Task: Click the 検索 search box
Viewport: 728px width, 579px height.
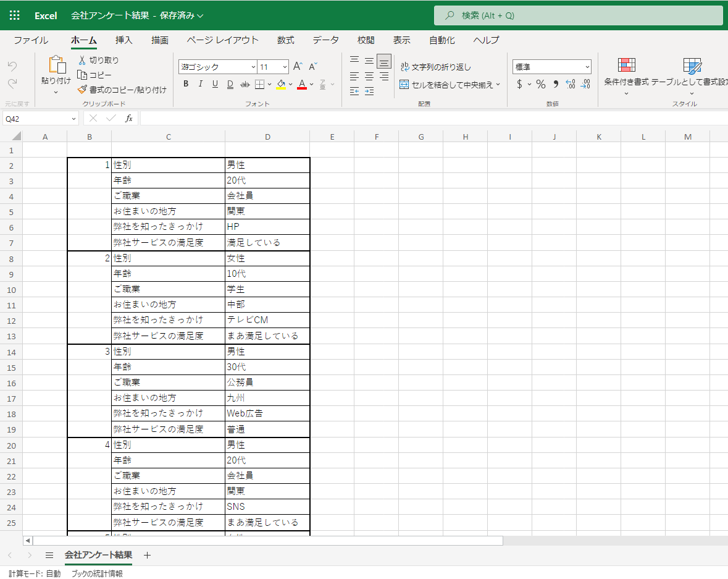Action: point(579,15)
